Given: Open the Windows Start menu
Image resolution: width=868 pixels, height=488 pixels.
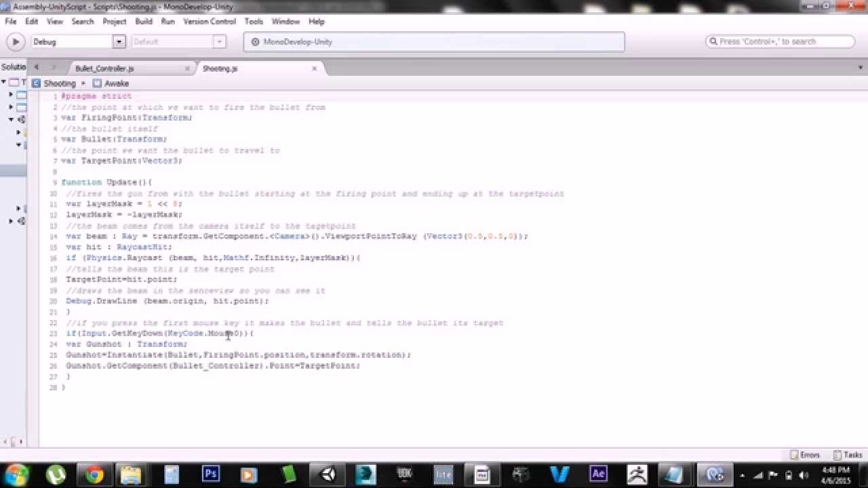Looking at the screenshot, I should coord(16,474).
